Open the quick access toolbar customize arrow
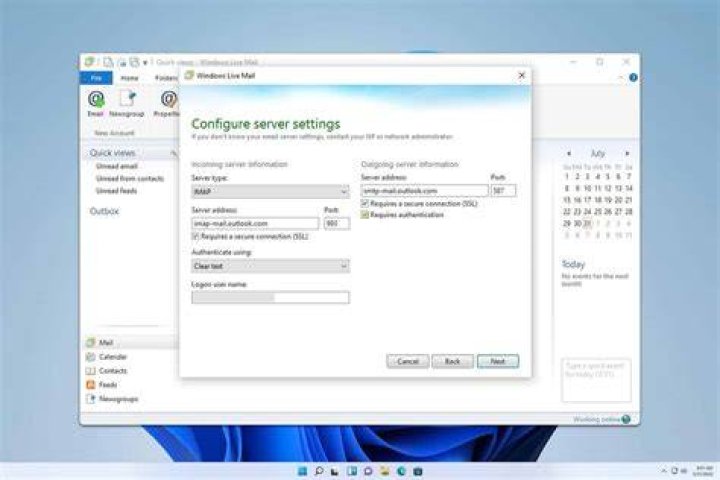Screen dimensions: 720x480 tap(145, 62)
